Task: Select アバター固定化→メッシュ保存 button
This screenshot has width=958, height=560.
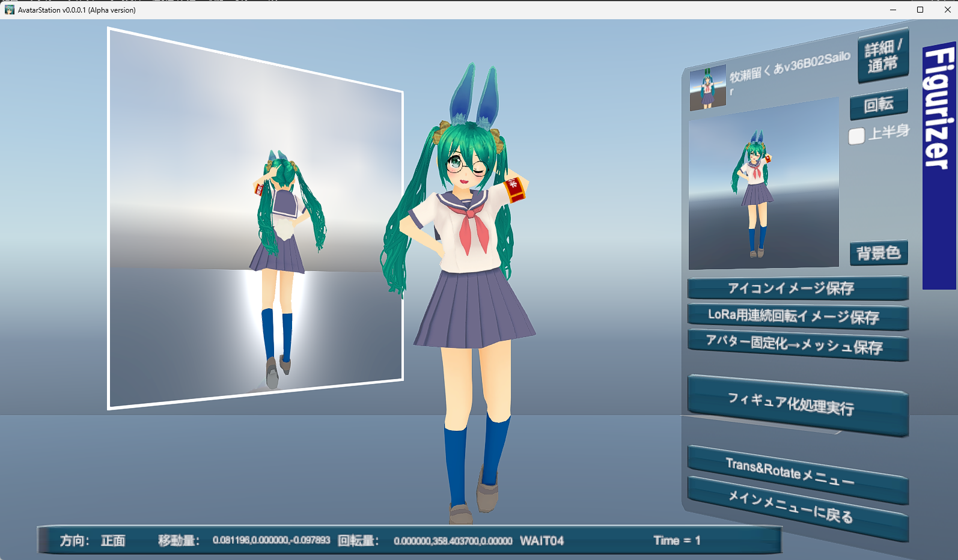Action: pyautogui.click(x=797, y=345)
